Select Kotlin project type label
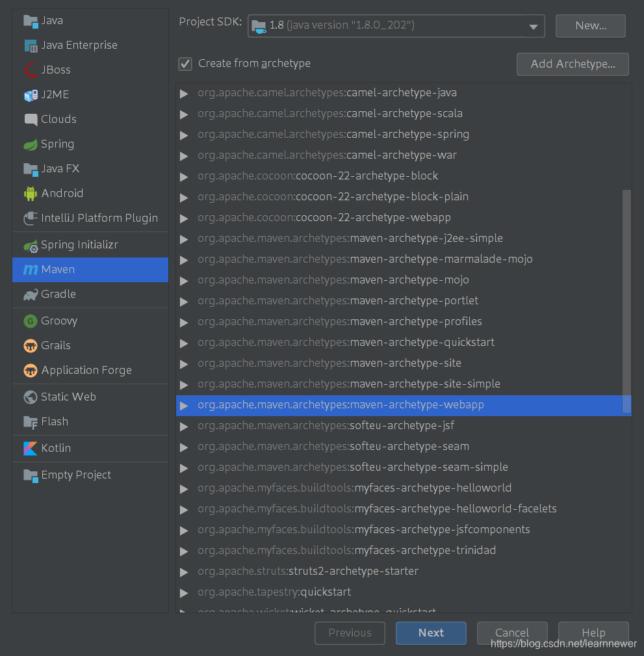This screenshot has width=644, height=656. 56,448
